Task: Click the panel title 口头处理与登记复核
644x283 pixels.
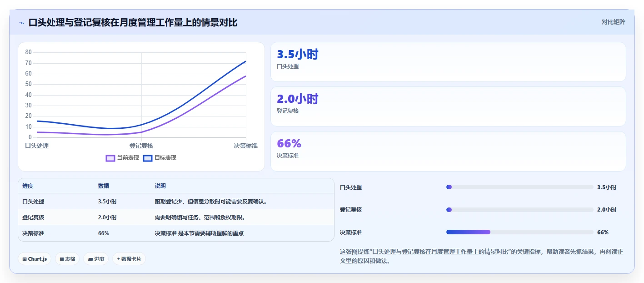Action: tap(133, 22)
